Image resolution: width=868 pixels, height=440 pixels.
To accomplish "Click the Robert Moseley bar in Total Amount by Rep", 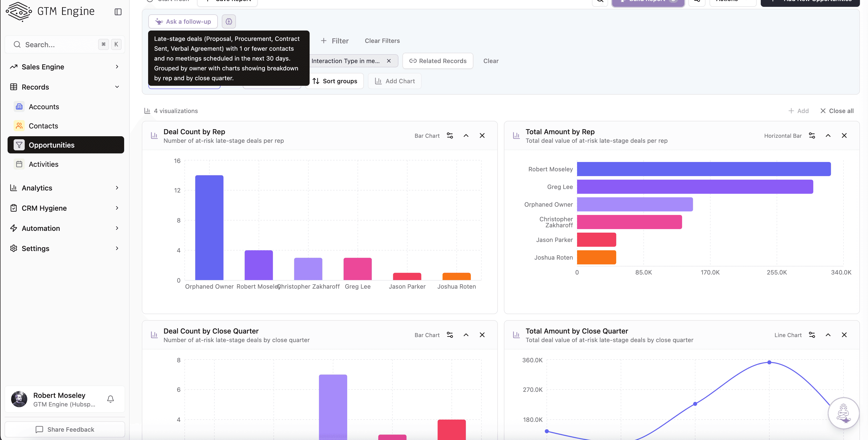I will pos(704,169).
